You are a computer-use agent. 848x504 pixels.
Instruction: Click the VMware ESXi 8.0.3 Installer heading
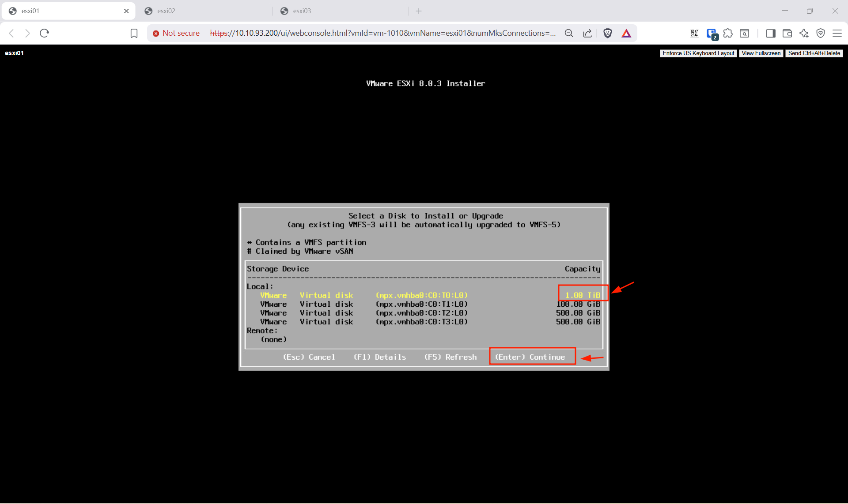coord(425,83)
